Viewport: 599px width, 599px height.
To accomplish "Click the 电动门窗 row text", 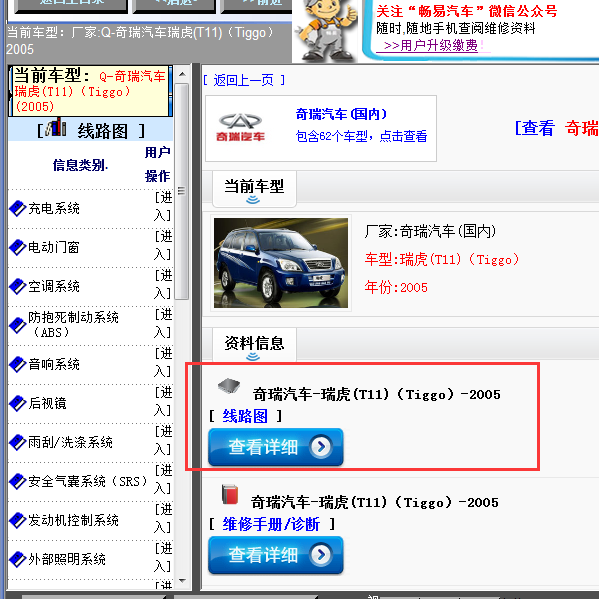I will pyautogui.click(x=54, y=248).
